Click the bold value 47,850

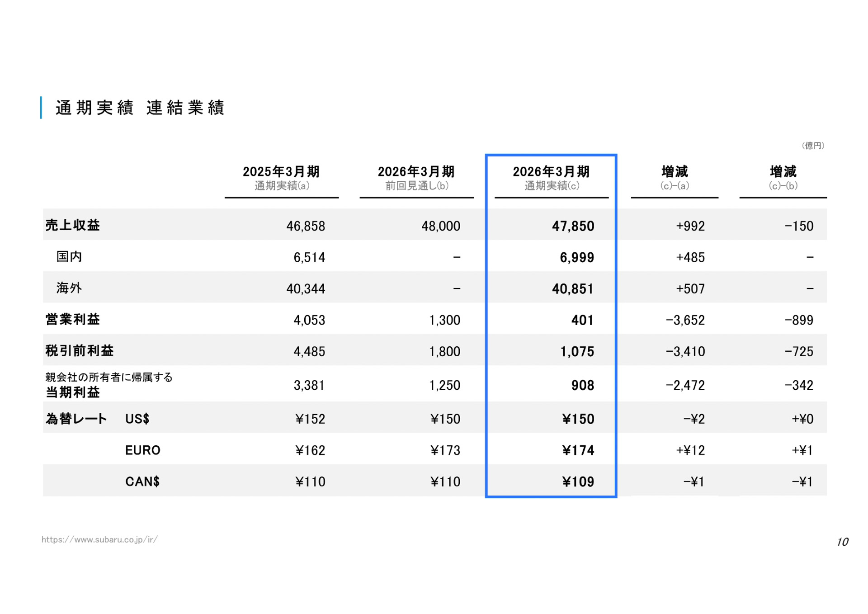pyautogui.click(x=573, y=226)
